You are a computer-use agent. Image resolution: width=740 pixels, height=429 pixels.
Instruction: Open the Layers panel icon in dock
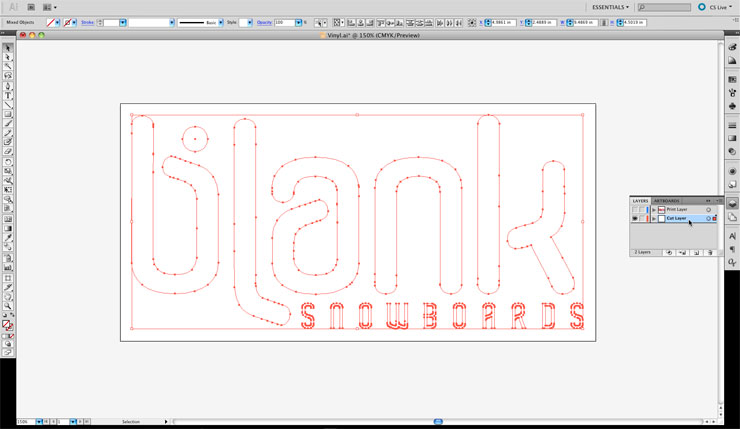click(x=732, y=204)
